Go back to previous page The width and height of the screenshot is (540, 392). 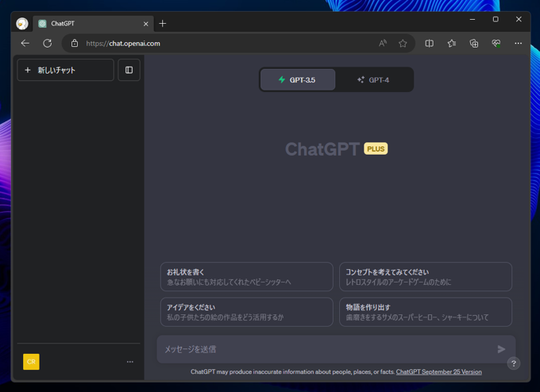click(25, 44)
